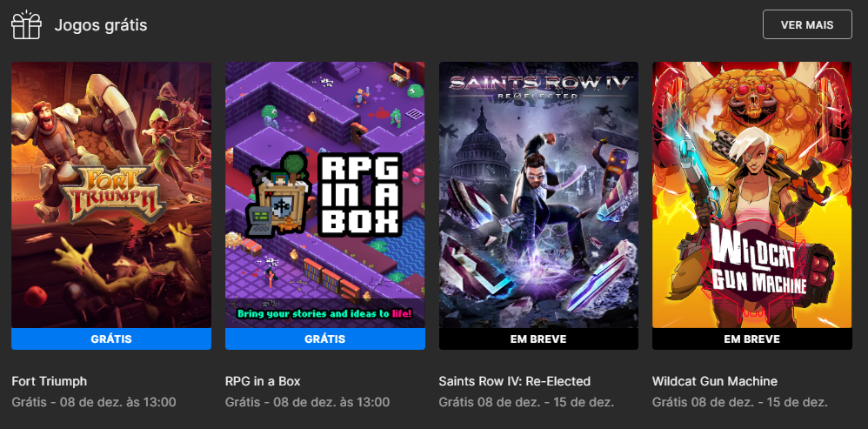Open the Jogos grátis section heading

(101, 25)
